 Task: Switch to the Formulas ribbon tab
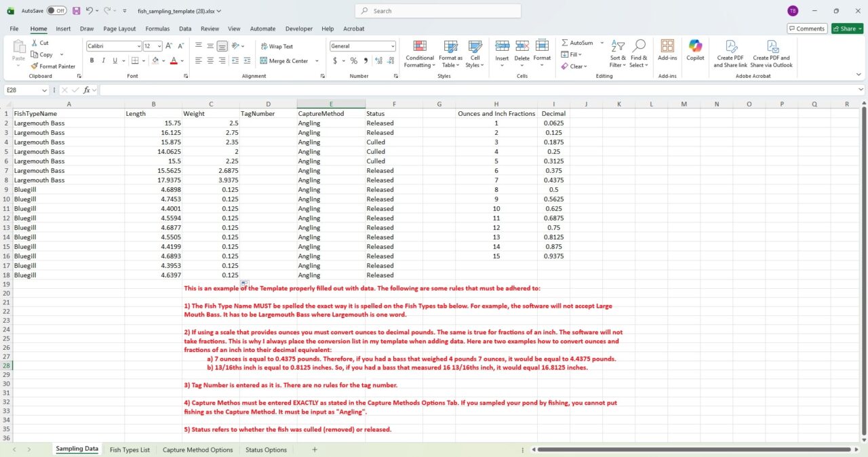[157, 28]
